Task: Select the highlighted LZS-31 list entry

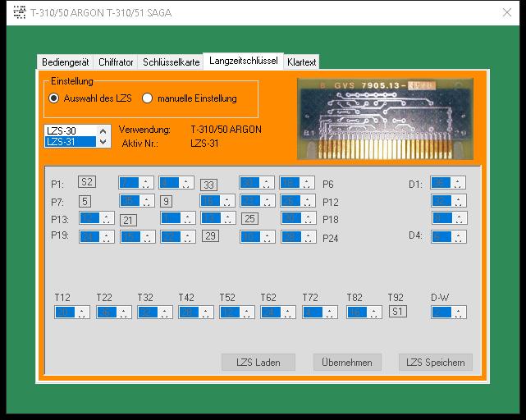Action: point(70,142)
